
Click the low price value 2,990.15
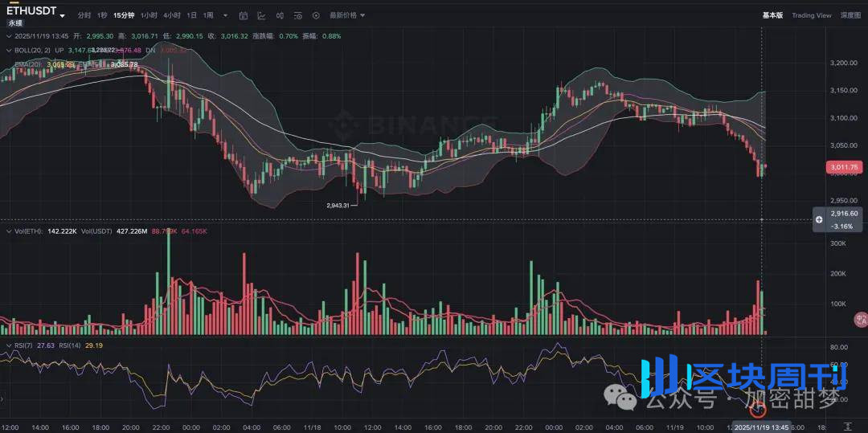[x=190, y=36]
